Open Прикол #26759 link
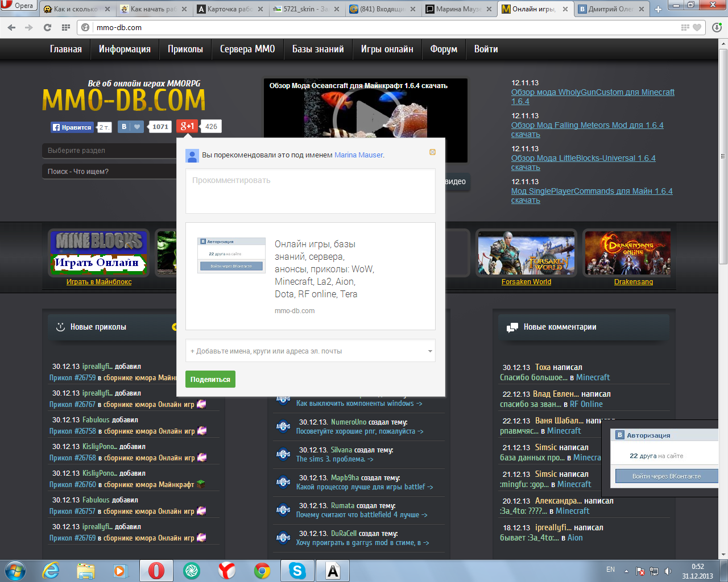Screen dimensions: 728x582 [72, 377]
